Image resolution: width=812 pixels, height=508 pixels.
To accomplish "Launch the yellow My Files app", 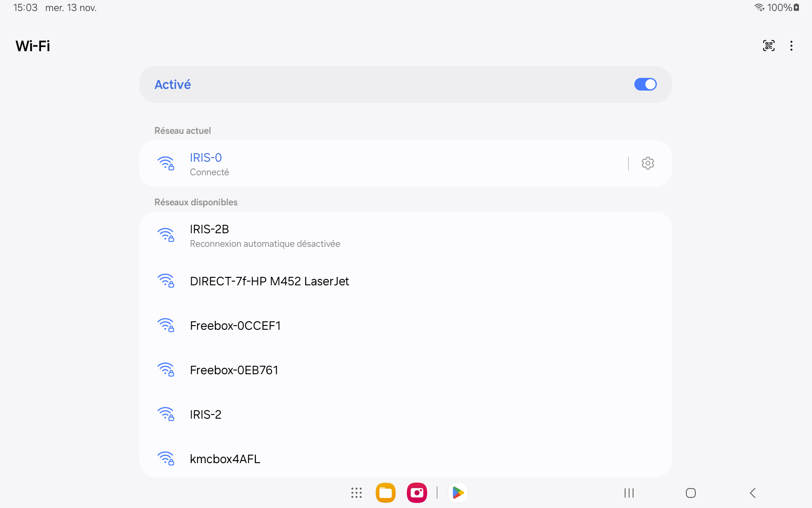I will [385, 493].
